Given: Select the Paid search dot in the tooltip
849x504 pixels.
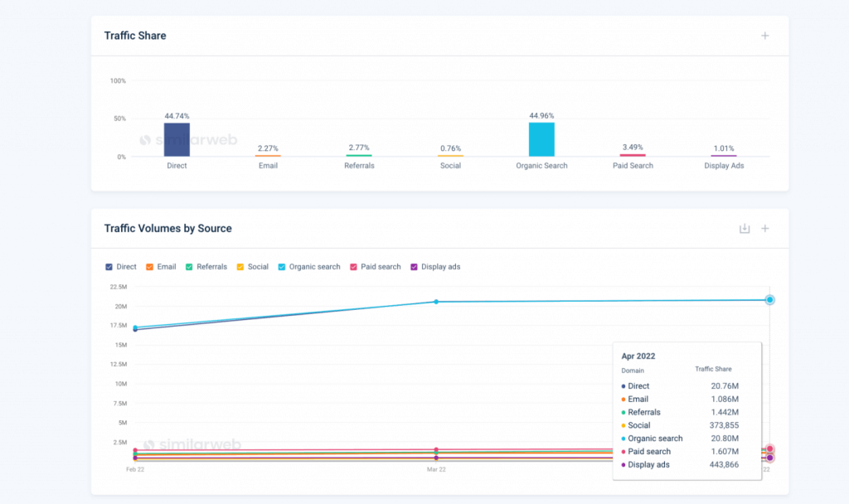Looking at the screenshot, I should coord(623,451).
